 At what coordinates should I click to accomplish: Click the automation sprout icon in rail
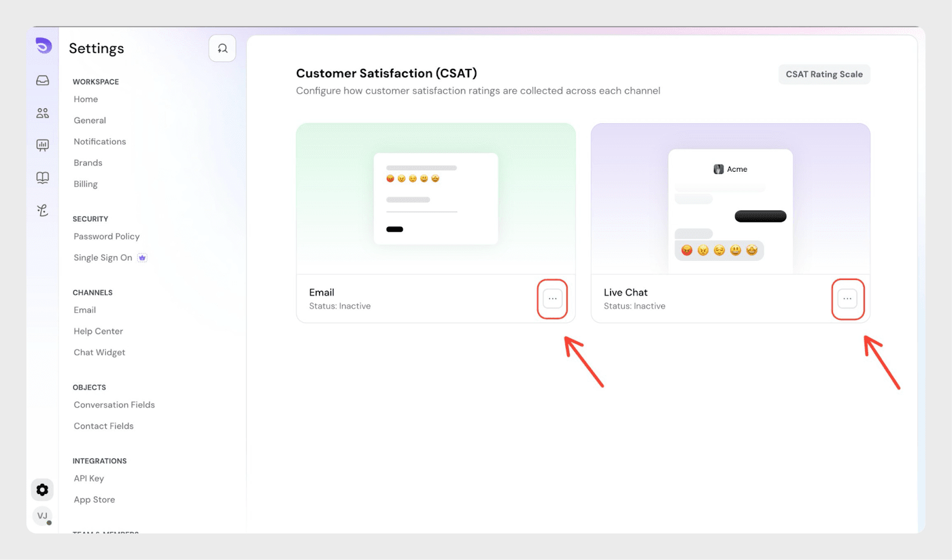43,210
